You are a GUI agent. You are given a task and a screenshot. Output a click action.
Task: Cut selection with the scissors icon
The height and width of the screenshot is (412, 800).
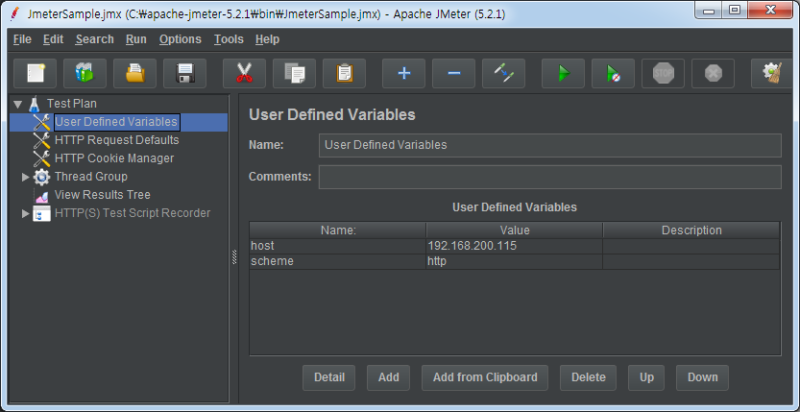click(244, 73)
